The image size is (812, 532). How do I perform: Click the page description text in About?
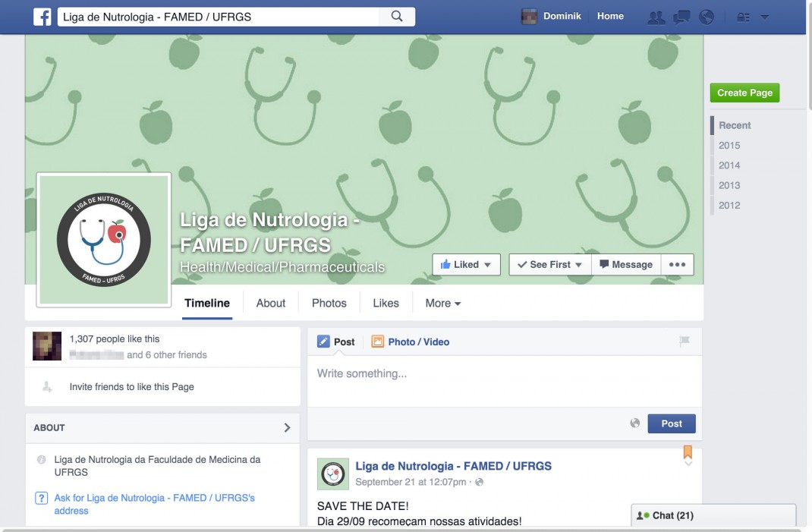click(157, 466)
